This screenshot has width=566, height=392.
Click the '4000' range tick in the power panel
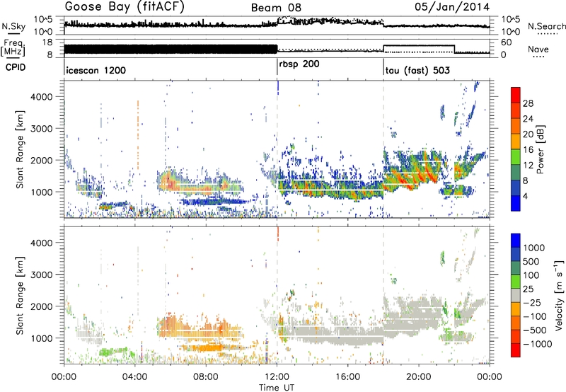pos(42,97)
